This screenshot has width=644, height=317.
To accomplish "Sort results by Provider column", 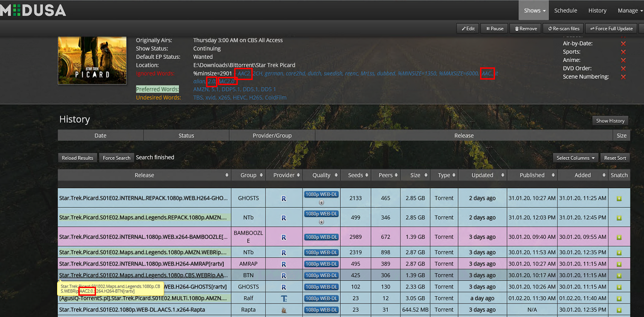I will 284,175.
